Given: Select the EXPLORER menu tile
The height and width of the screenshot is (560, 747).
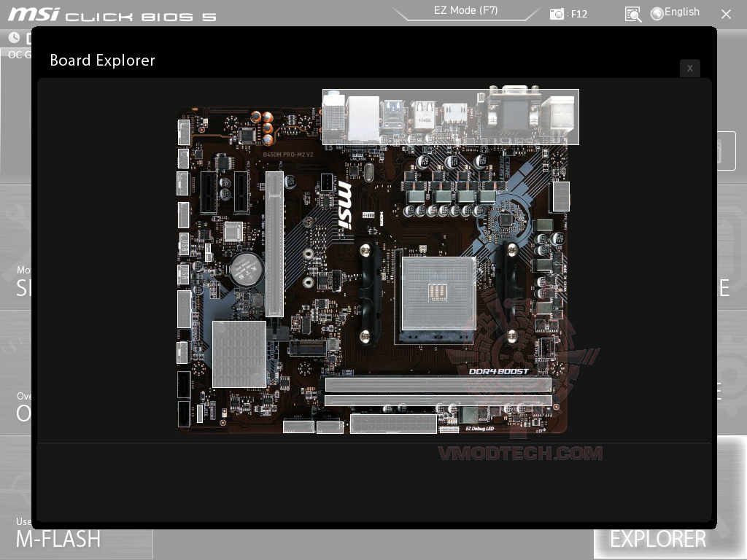Looking at the screenshot, I should point(656,539).
